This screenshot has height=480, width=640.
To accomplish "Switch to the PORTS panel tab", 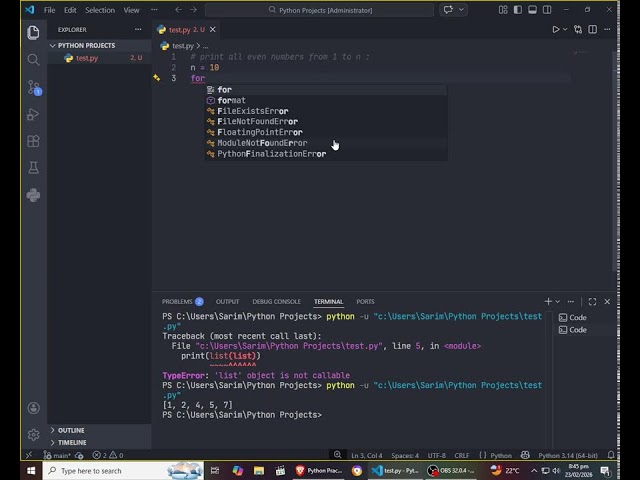I will point(365,302).
